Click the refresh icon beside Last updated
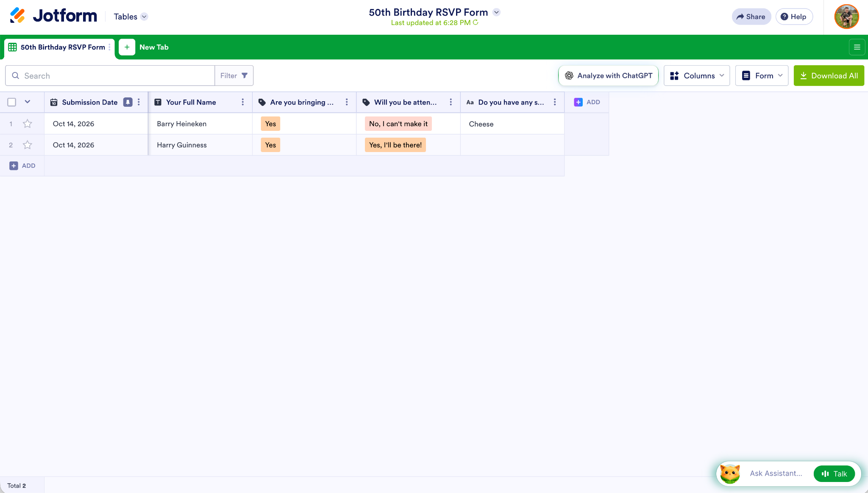The height and width of the screenshot is (493, 868). pyautogui.click(x=476, y=22)
